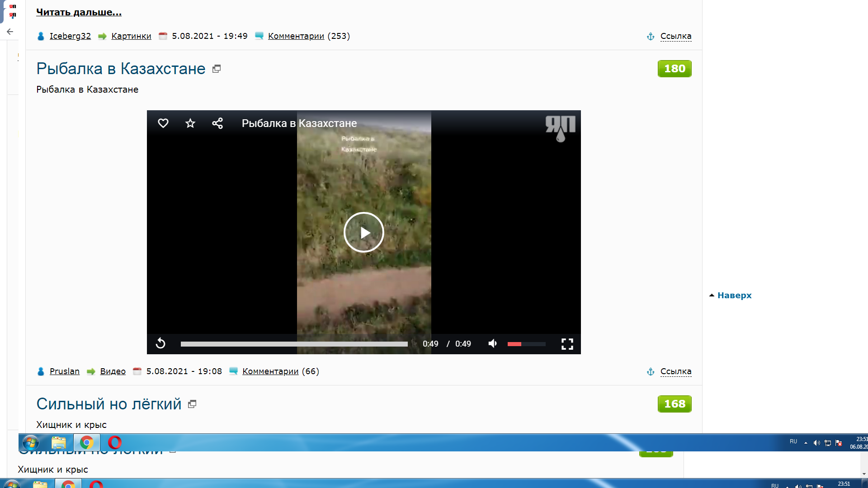Open the Рыбалка в Казахстане post title
Viewport: 868px width, 488px height.
pyautogui.click(x=121, y=69)
